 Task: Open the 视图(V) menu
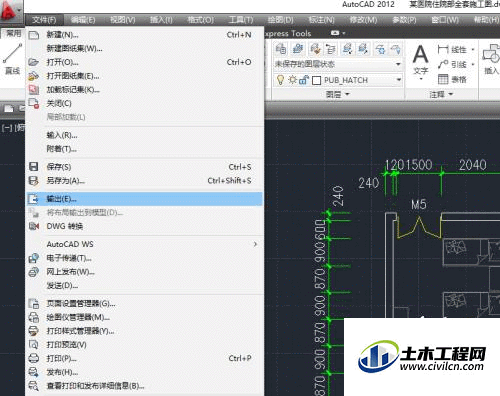pyautogui.click(x=123, y=20)
